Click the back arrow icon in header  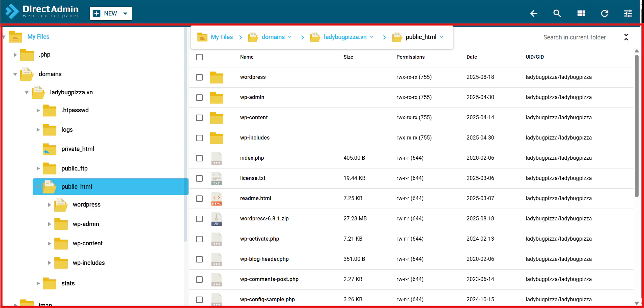[x=534, y=13]
